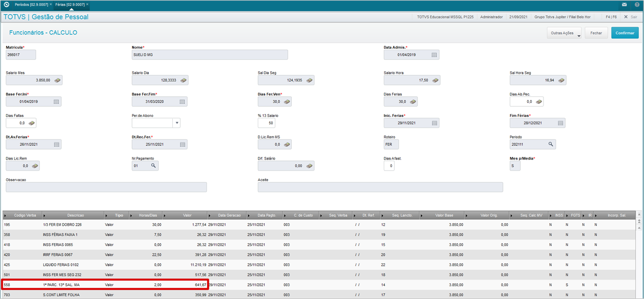Open calendar icon for Dt.Rec.Fer. date

(182, 144)
